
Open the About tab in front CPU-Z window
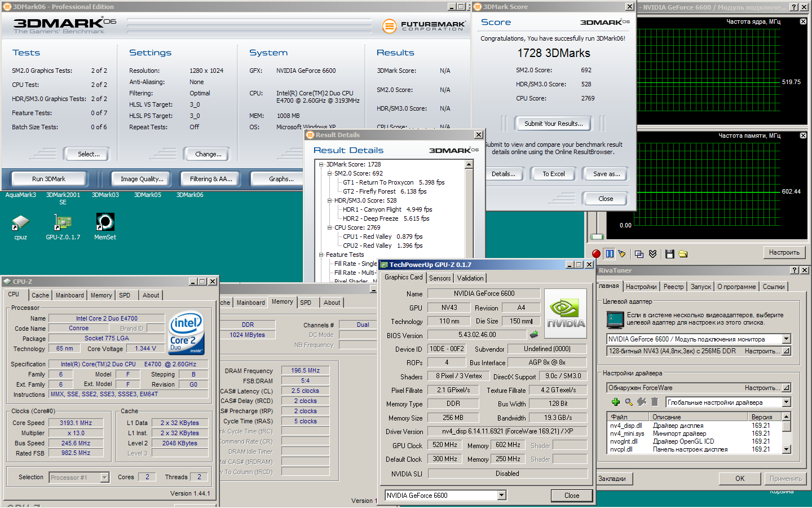[151, 295]
